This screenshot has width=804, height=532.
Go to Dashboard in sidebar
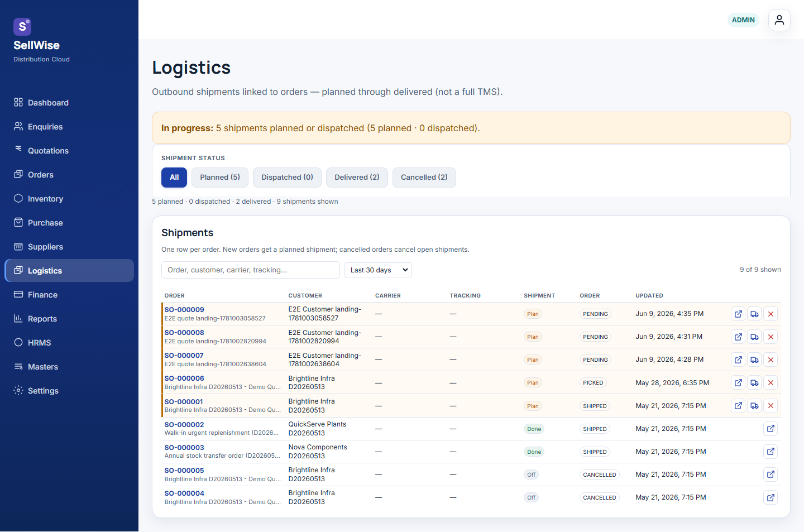pos(69,103)
